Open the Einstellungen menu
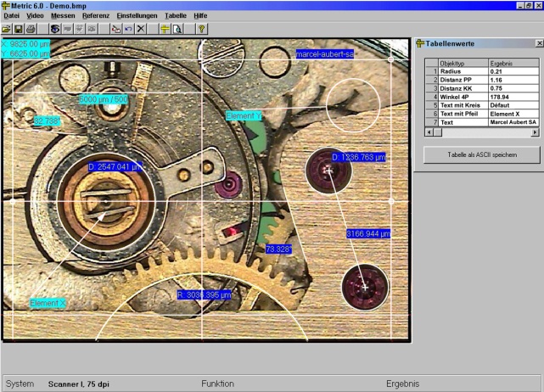 [x=136, y=15]
